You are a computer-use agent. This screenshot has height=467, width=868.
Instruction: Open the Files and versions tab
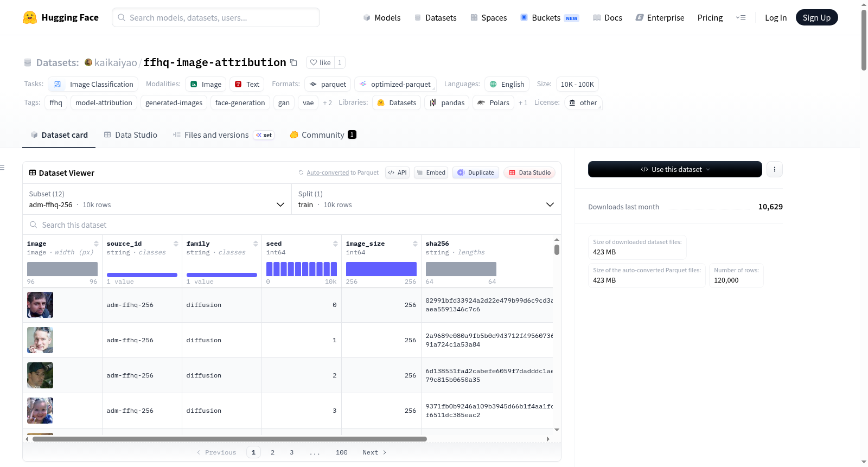(x=224, y=135)
